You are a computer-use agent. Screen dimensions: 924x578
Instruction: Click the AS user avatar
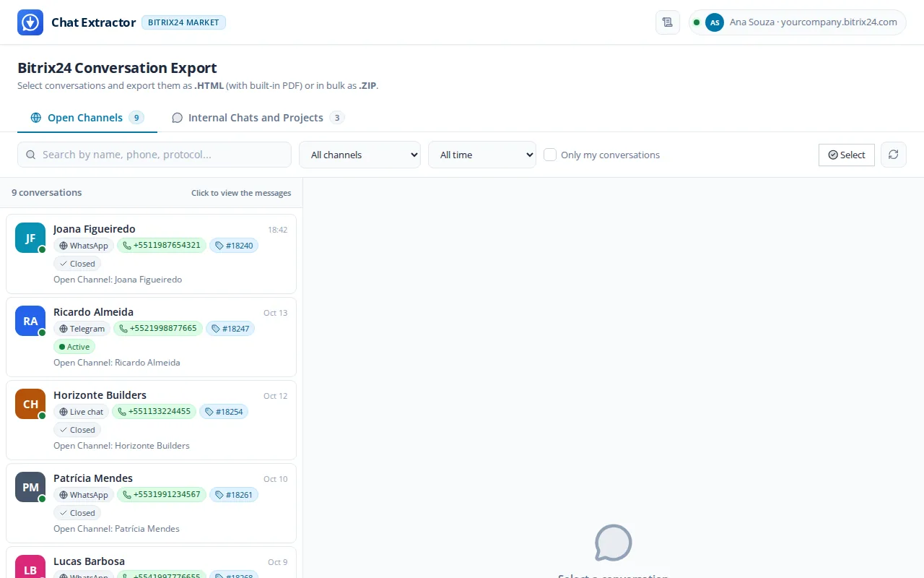click(x=715, y=22)
